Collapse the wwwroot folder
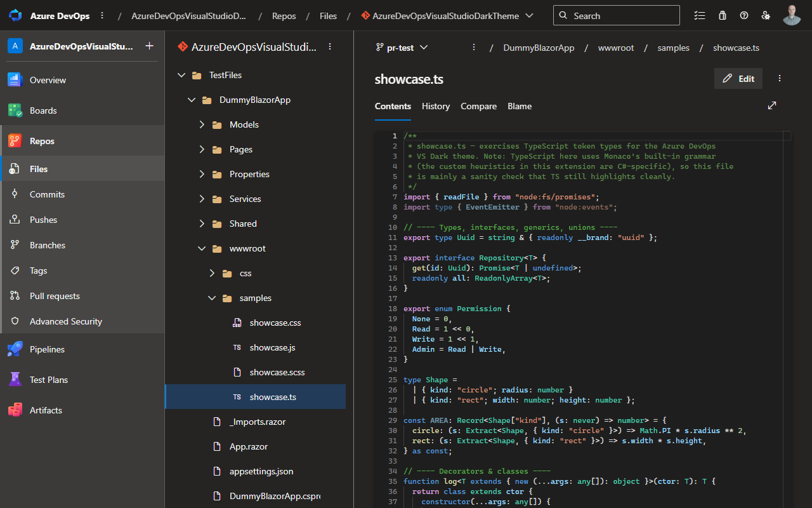This screenshot has height=508, width=812. point(202,248)
